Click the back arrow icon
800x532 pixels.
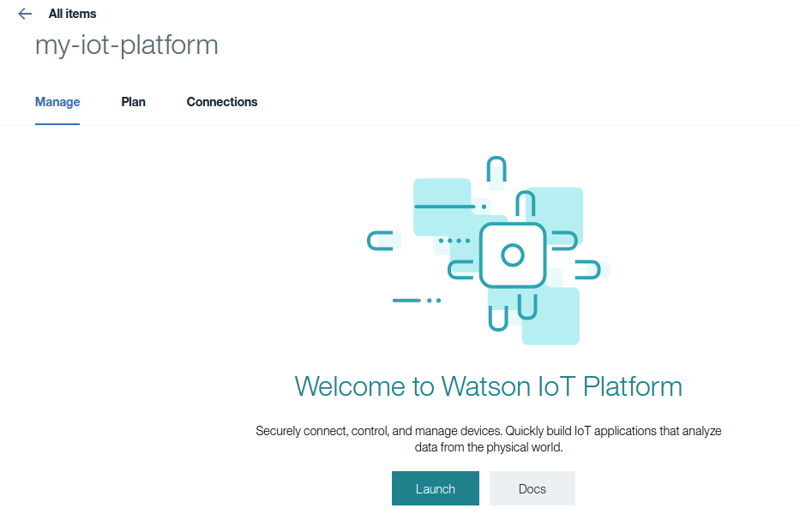[x=25, y=14]
